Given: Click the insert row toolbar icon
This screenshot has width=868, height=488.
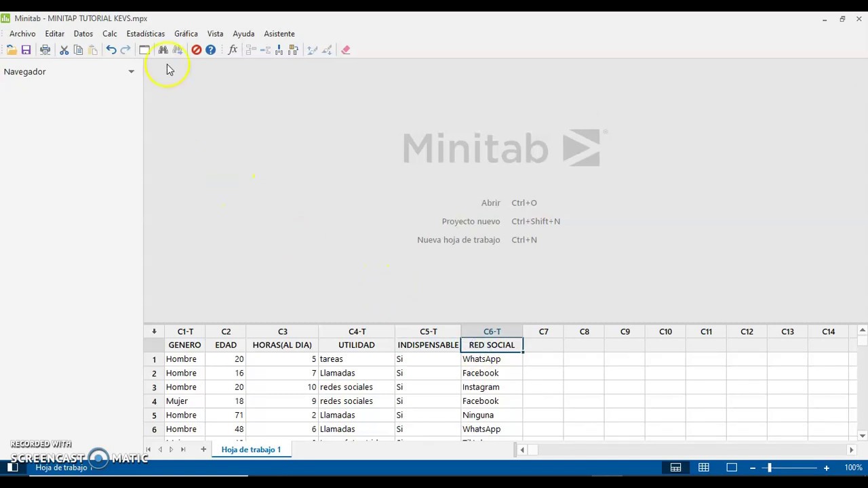Looking at the screenshot, I should pyautogui.click(x=265, y=50).
